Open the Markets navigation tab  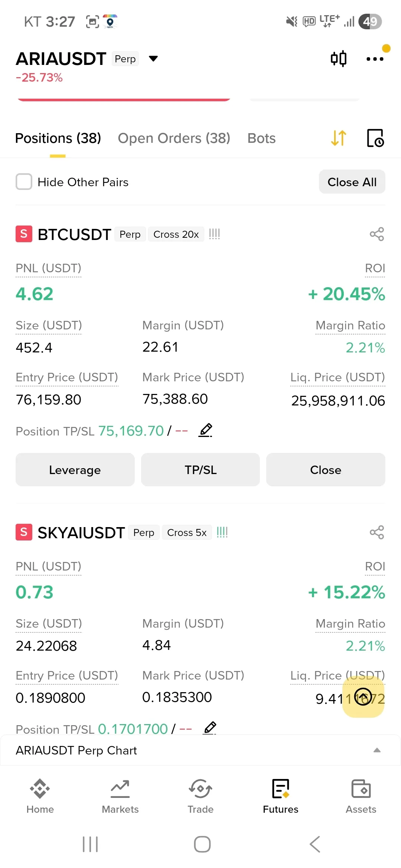[120, 796]
